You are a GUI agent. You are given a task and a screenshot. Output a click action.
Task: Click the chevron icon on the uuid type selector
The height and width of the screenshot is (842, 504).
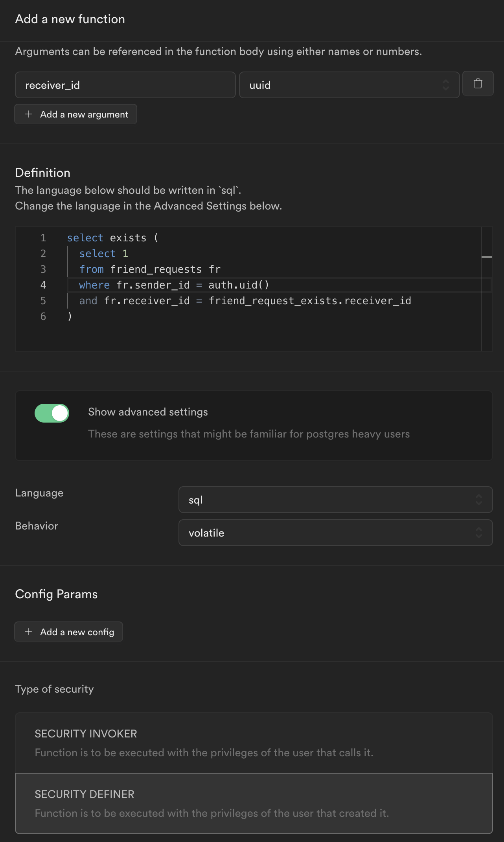pyautogui.click(x=446, y=85)
